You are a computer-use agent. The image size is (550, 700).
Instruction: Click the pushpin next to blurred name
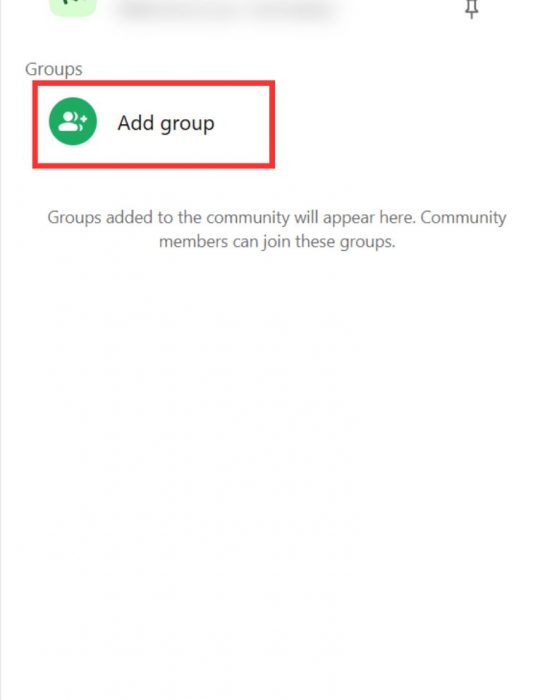(471, 9)
